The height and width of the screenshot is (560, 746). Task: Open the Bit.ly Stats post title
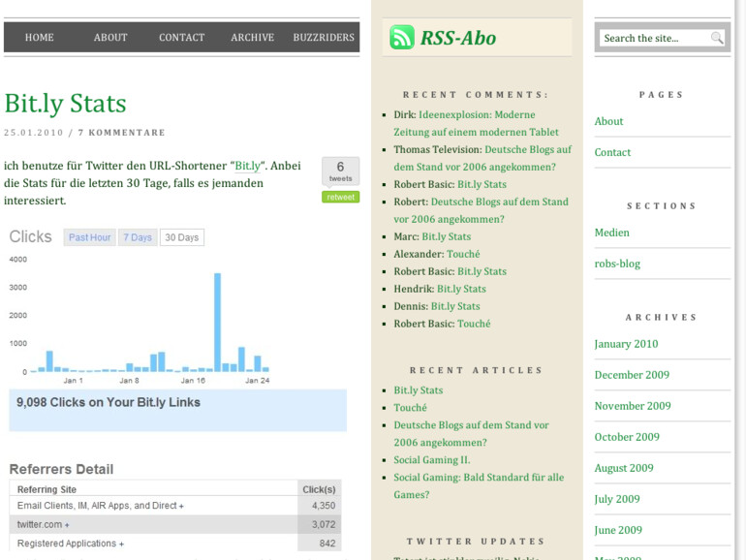click(x=65, y=103)
